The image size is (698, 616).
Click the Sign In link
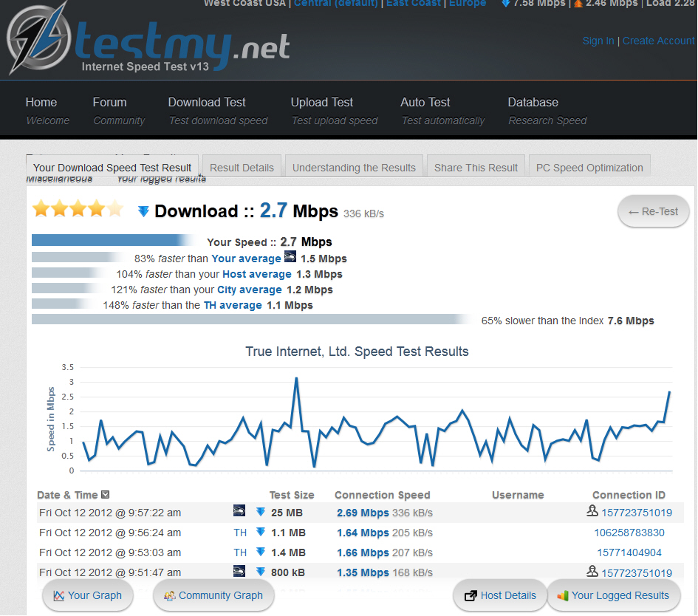pos(598,41)
